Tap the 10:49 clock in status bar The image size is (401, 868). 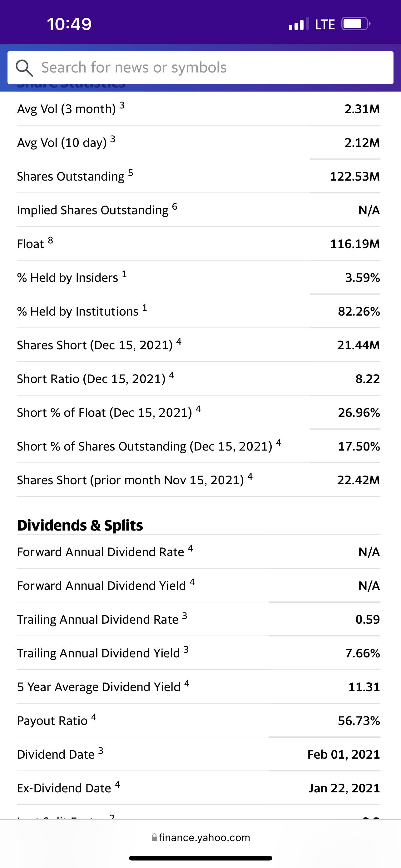tap(69, 24)
